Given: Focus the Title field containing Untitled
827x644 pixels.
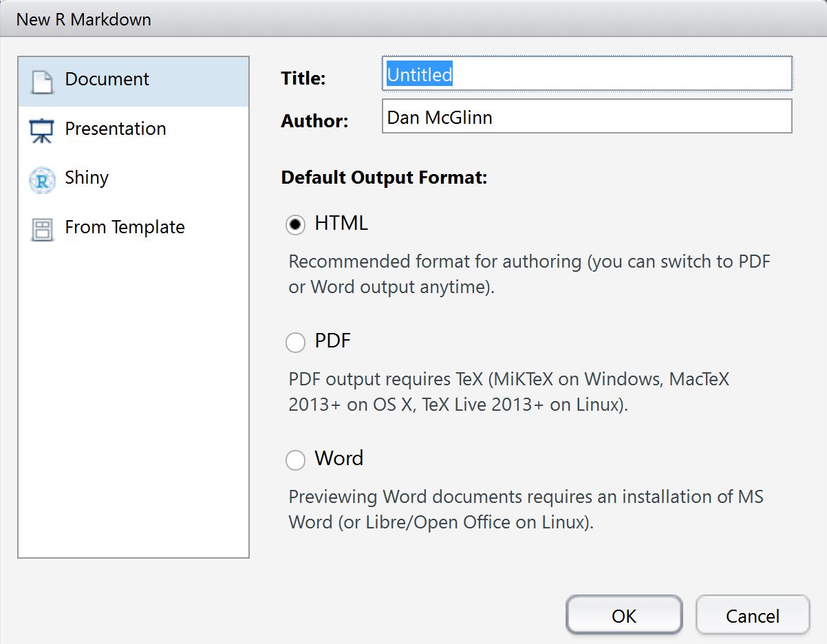Looking at the screenshot, I should coord(586,74).
